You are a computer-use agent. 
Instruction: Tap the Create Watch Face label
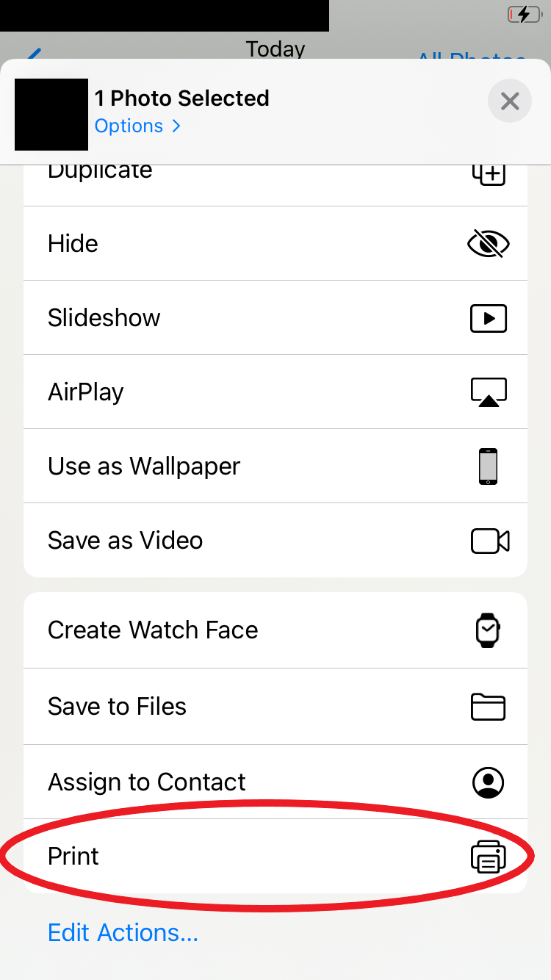pyautogui.click(x=153, y=630)
